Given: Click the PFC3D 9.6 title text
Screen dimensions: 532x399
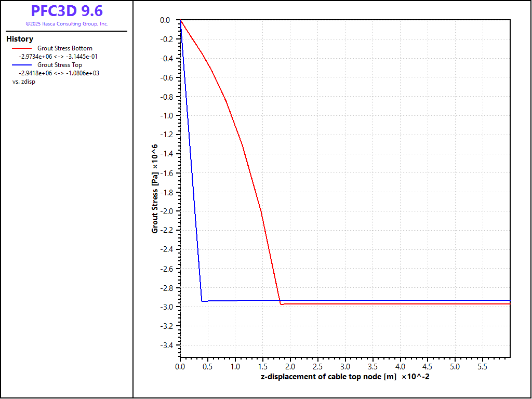Looking at the screenshot, I should (66, 11).
